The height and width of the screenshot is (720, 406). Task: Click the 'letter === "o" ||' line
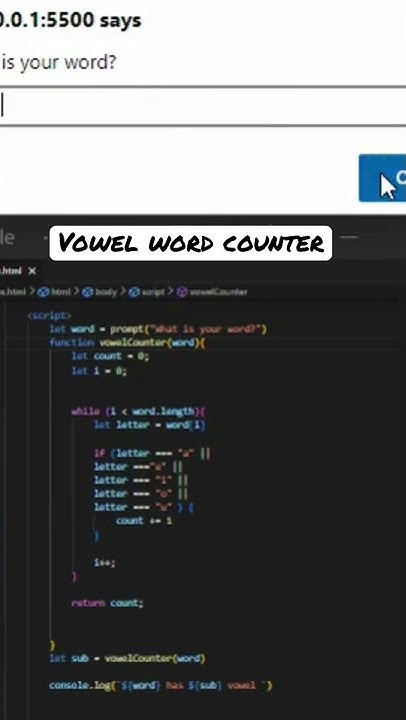pos(141,494)
